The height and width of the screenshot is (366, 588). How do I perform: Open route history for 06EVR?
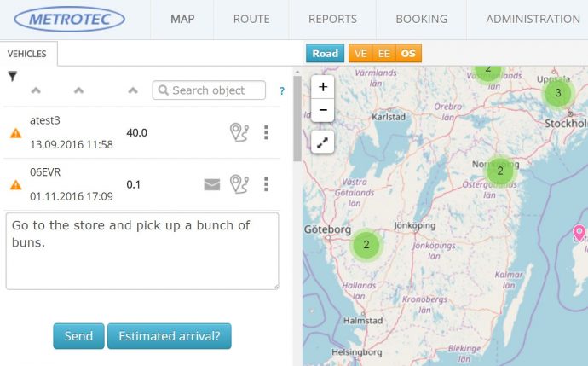pos(239,183)
